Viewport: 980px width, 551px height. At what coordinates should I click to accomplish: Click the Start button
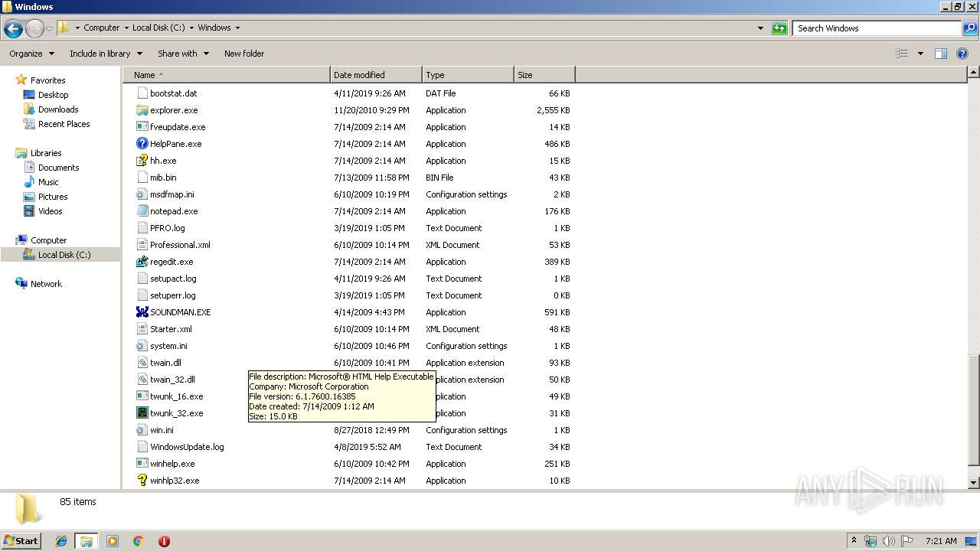tap(21, 541)
